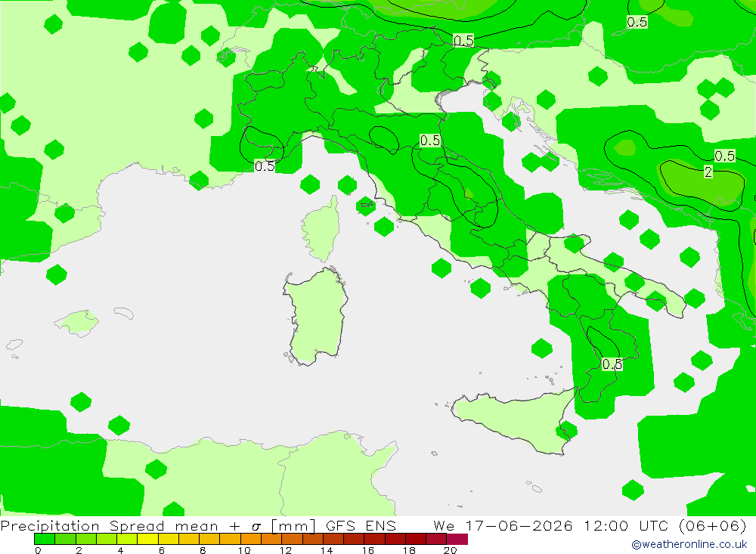Pick the crimson legend swatch right of 20
Viewport: 756px width, 554px height.
coord(457,539)
